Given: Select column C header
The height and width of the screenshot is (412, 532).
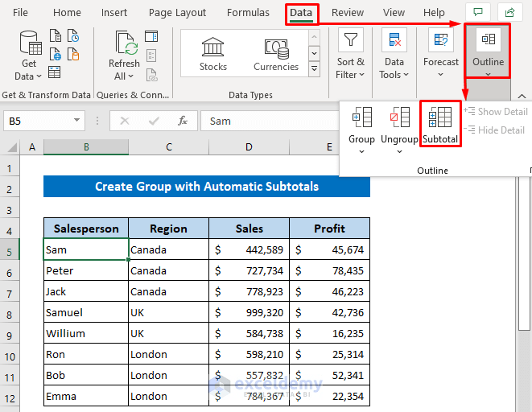Looking at the screenshot, I should point(169,147).
